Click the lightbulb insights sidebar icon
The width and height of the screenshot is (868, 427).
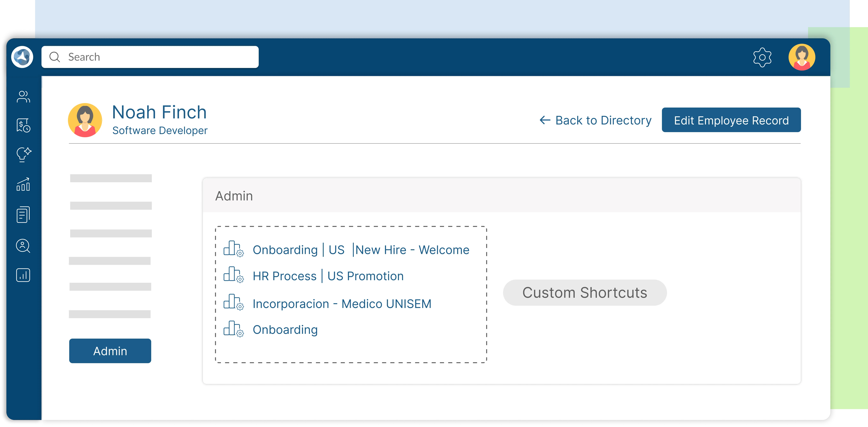24,155
